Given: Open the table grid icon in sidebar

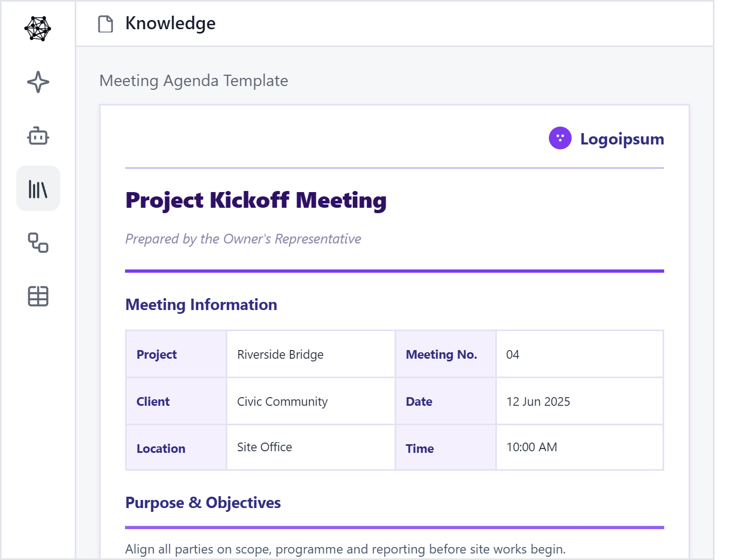Looking at the screenshot, I should point(38,296).
